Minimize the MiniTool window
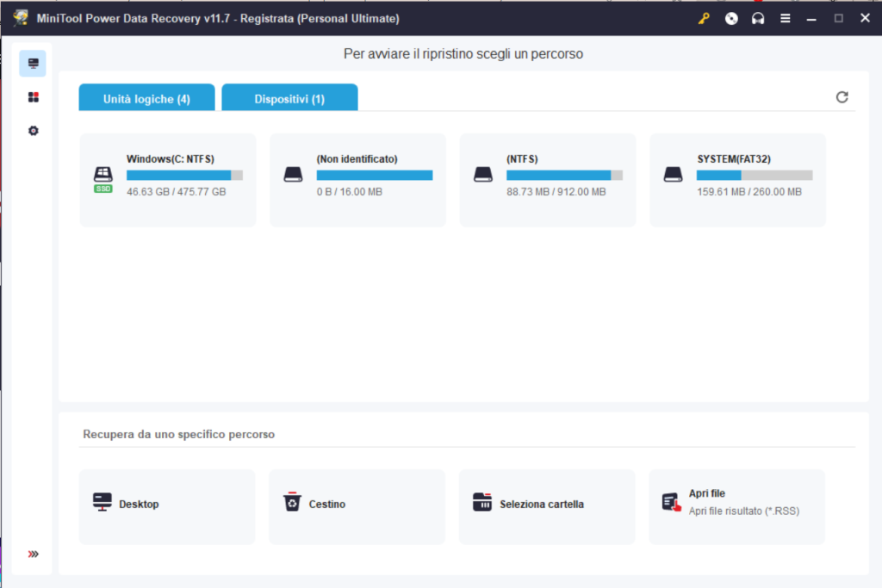Screen dimensions: 882x588 (811, 19)
